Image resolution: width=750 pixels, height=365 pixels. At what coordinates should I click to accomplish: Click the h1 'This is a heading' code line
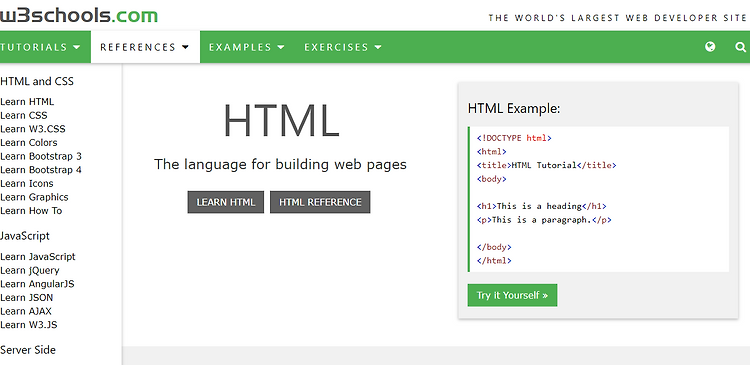coord(541,207)
